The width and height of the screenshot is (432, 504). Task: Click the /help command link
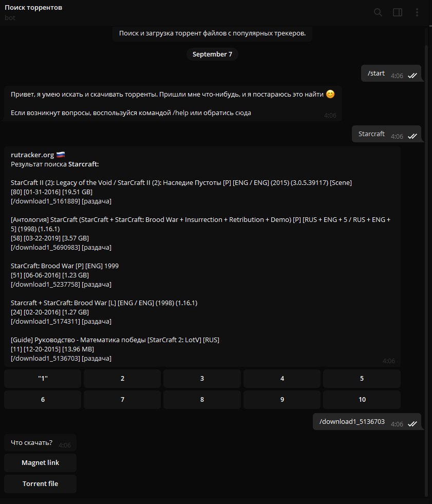pos(180,113)
